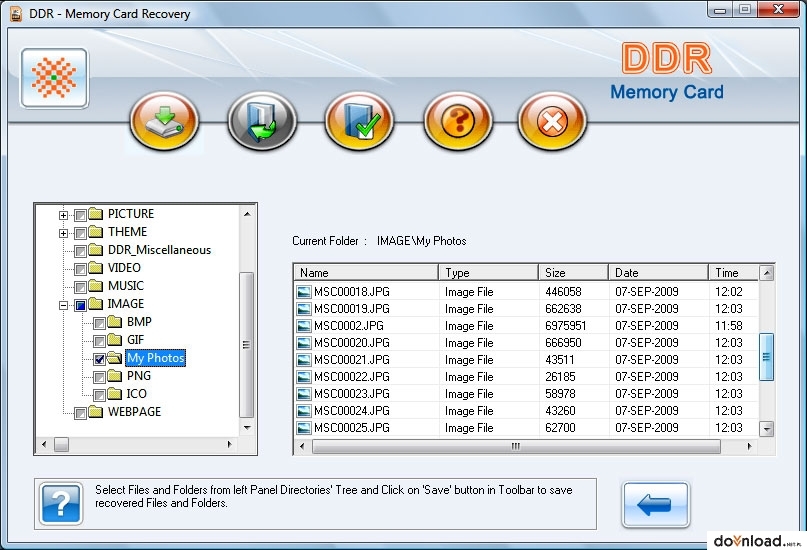Click the file list horizontal scrollbar thumb
The image size is (807, 550).
[x=516, y=446]
